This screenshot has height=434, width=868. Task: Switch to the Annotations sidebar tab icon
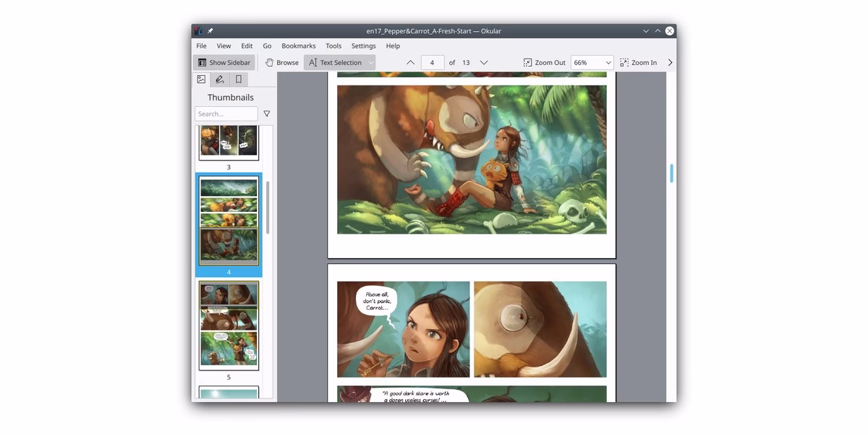click(x=220, y=80)
